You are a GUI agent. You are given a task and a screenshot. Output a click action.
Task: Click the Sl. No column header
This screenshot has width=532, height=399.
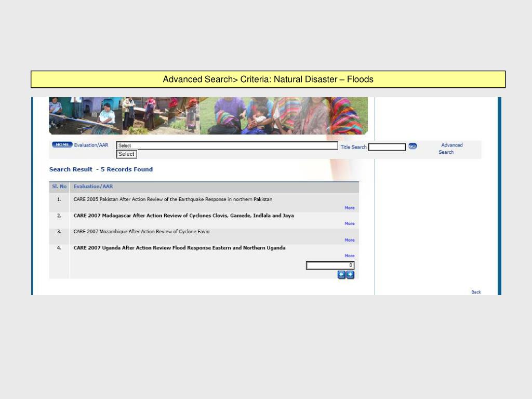(x=59, y=187)
